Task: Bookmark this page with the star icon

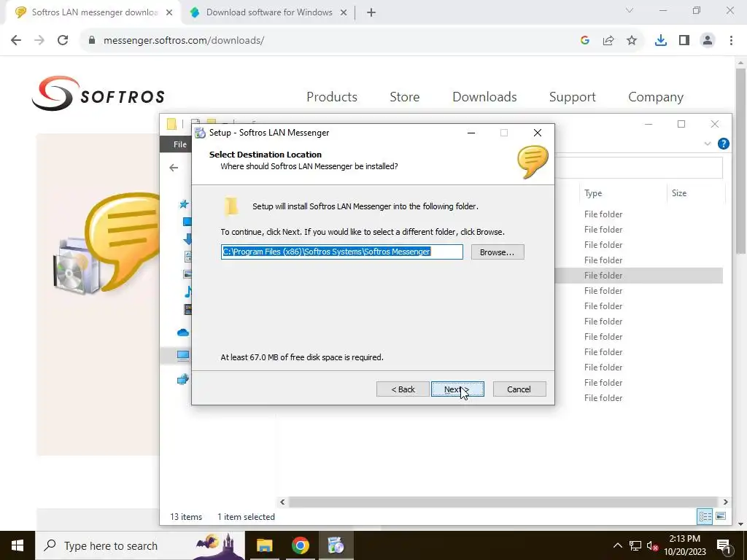Action: pyautogui.click(x=632, y=41)
